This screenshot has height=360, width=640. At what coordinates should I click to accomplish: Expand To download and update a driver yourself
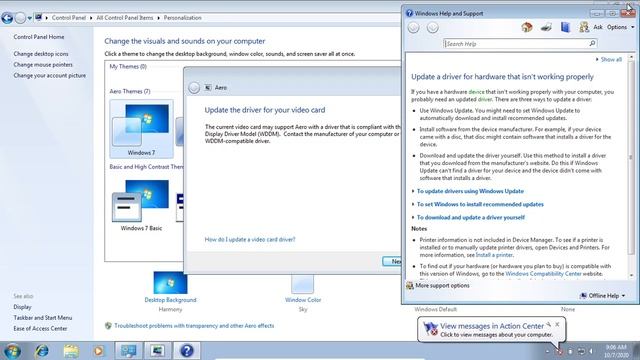[x=471, y=218]
